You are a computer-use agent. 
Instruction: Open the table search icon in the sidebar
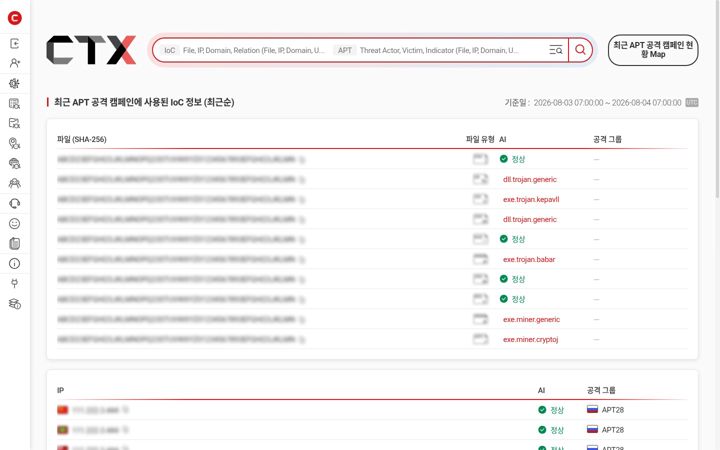pos(15,103)
